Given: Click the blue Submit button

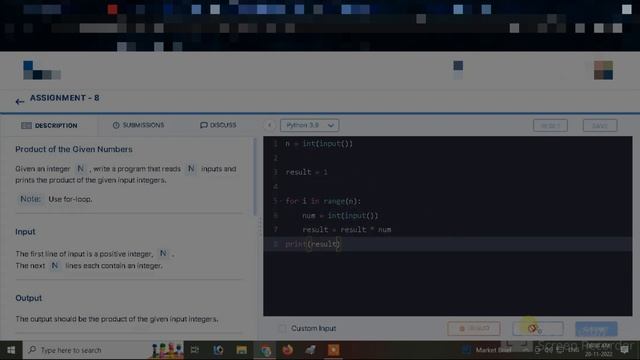Looking at the screenshot, I should [596, 329].
